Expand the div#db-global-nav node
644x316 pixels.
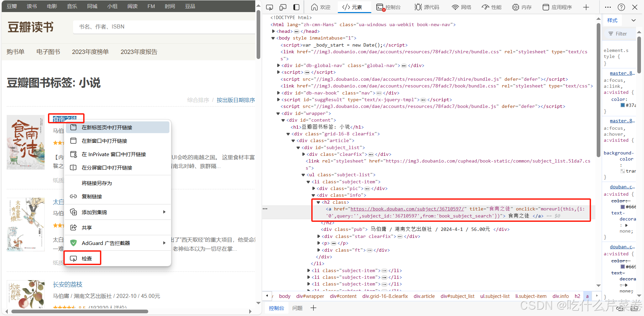click(278, 65)
